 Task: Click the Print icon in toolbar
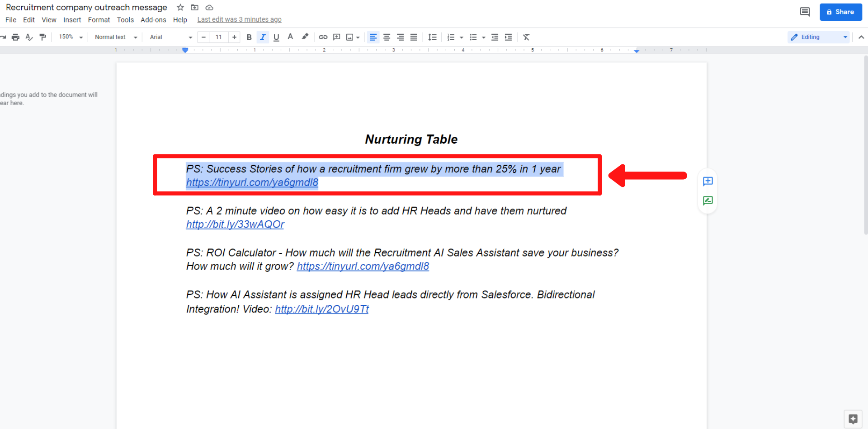[x=15, y=37]
